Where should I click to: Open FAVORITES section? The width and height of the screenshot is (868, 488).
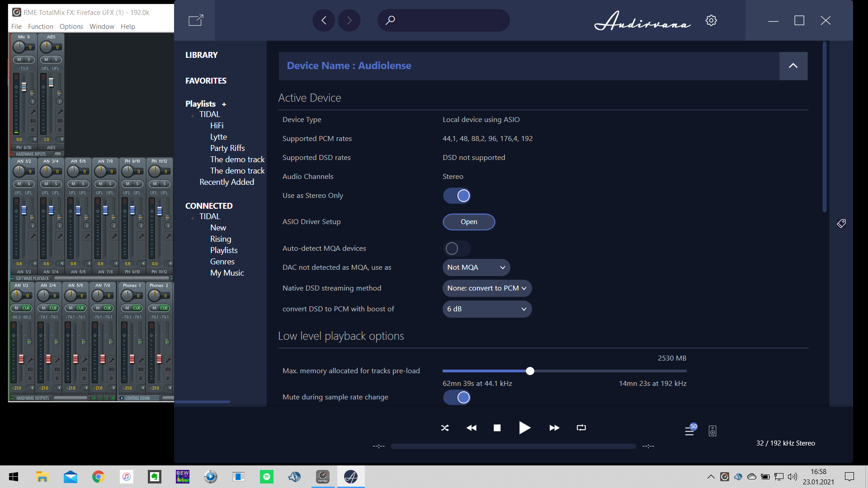click(x=206, y=80)
